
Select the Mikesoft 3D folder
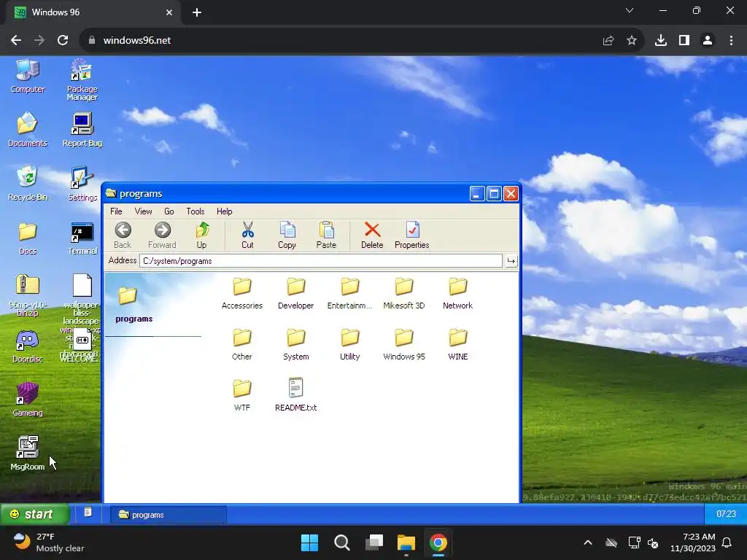click(404, 293)
